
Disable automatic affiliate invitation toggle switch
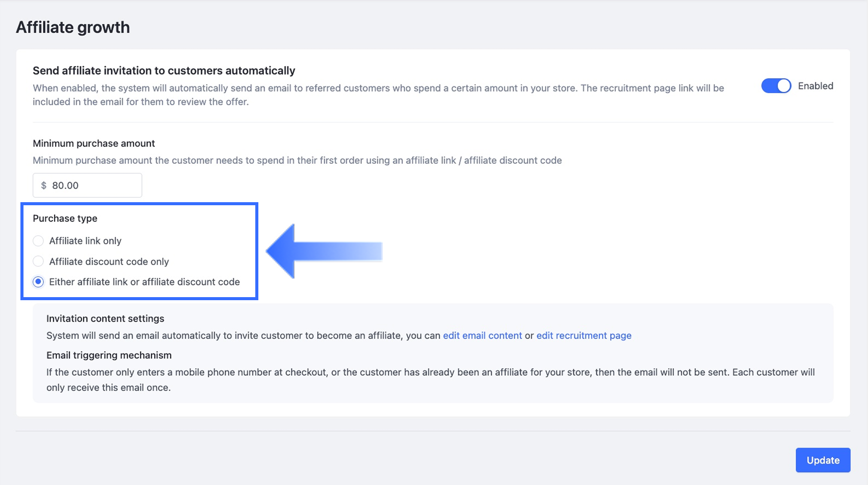coord(776,86)
